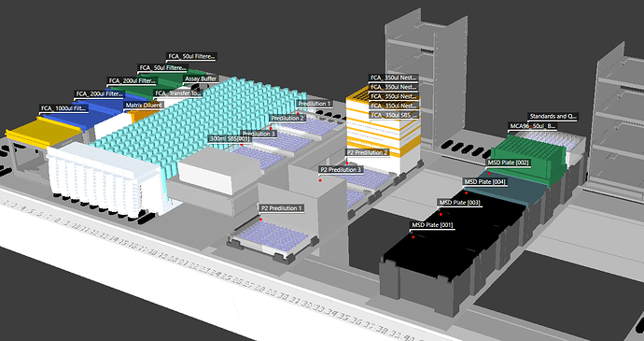Select the Standards and Q... label
Viewport: 644px width, 341px height.
[553, 117]
